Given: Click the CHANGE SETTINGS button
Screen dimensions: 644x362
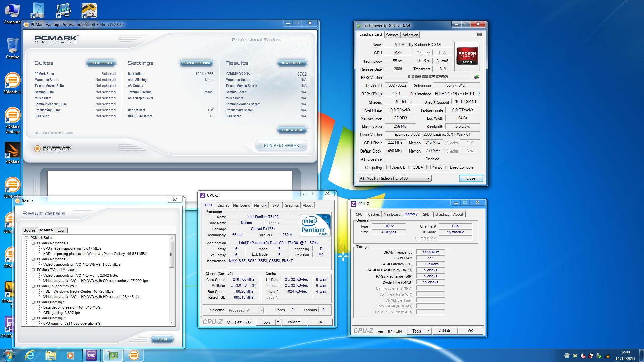Looking at the screenshot, I should 196,63.
